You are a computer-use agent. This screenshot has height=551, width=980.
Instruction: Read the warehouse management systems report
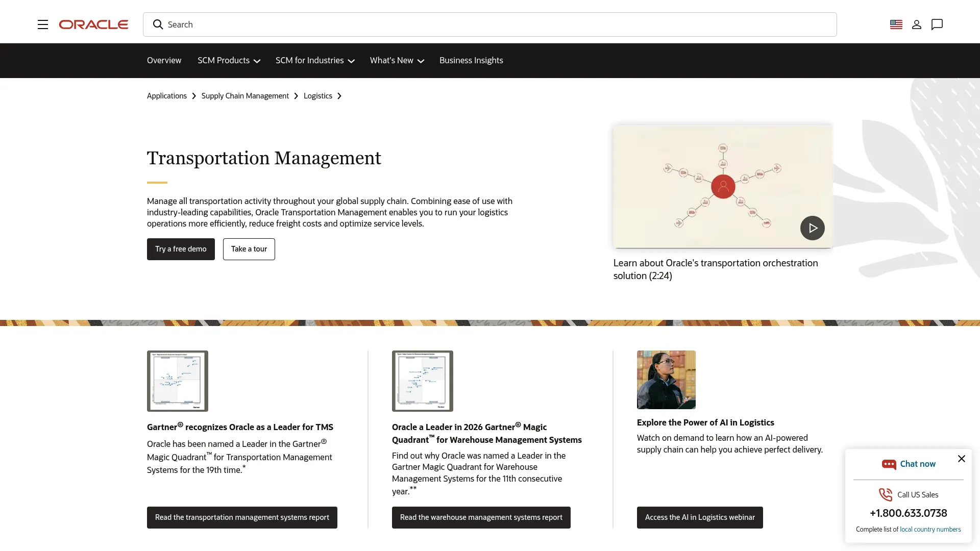pos(481,517)
